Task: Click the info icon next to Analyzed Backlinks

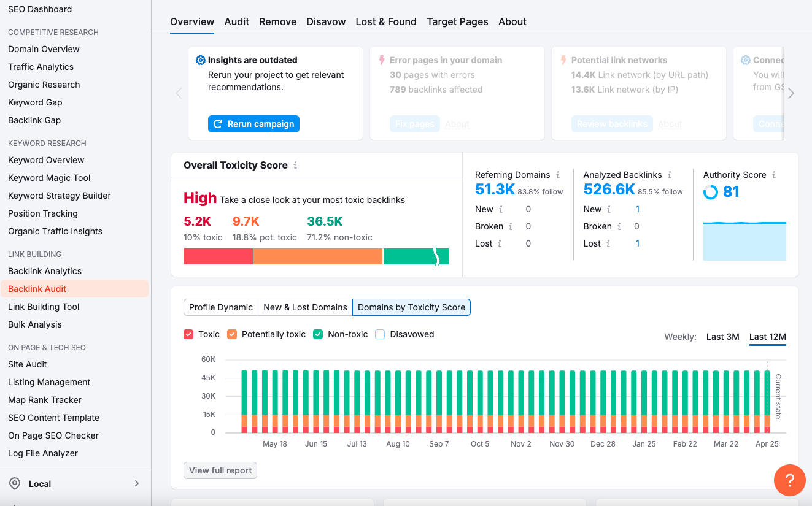Action: click(x=670, y=175)
